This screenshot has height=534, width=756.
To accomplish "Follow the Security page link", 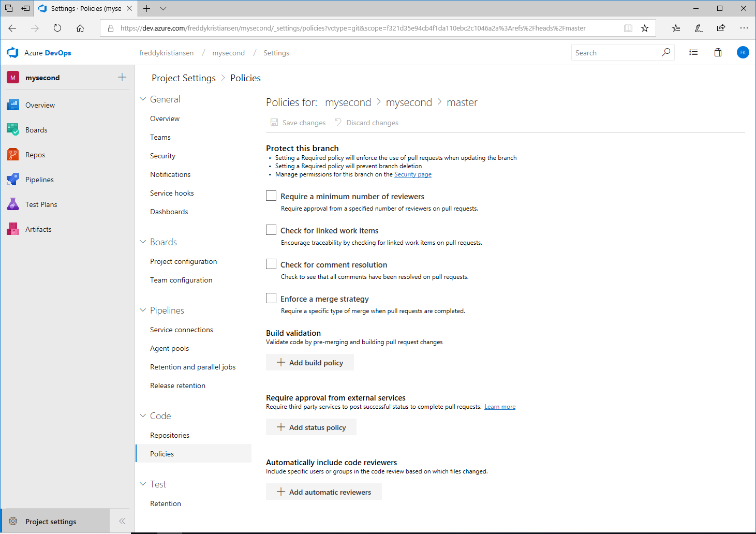I will point(412,175).
